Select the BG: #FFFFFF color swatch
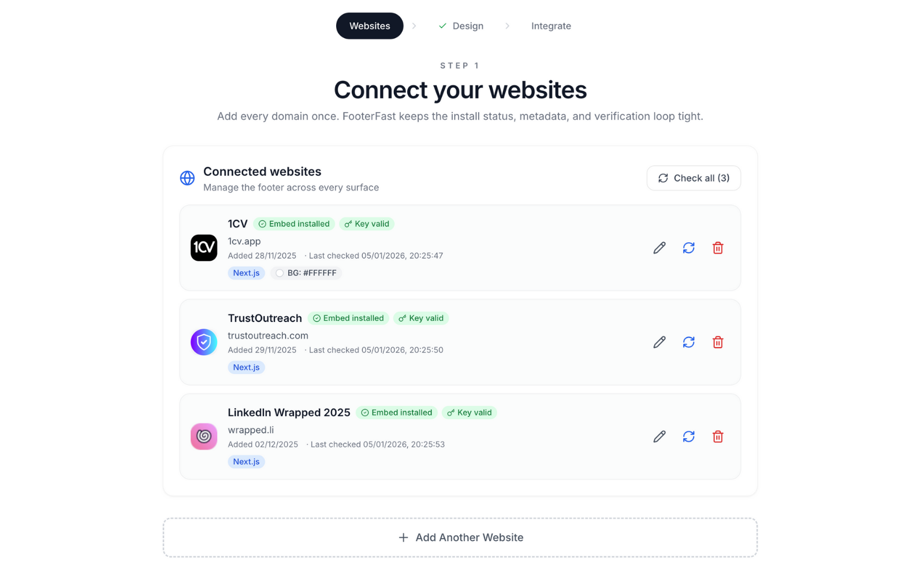Image resolution: width=924 pixels, height=578 pixels. (x=306, y=273)
